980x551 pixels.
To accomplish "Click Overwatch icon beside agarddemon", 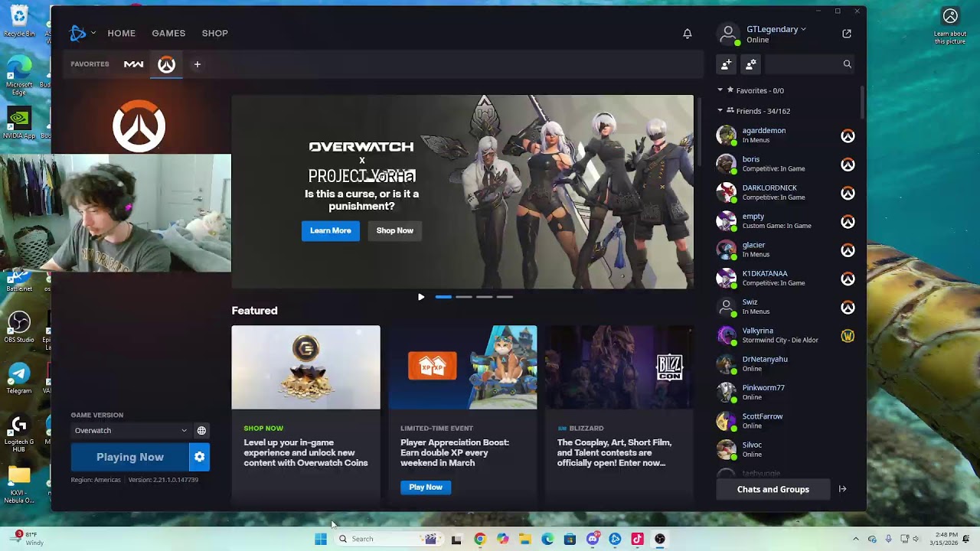I will (x=848, y=135).
